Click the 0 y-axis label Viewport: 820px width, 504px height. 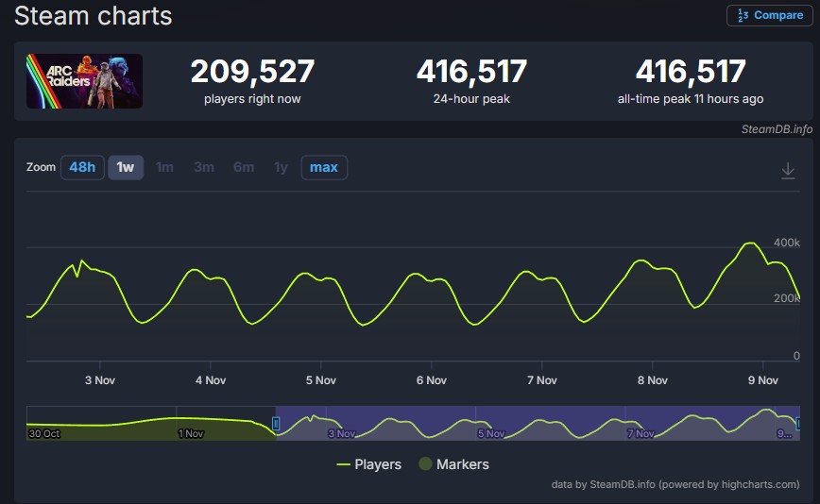[x=796, y=356]
